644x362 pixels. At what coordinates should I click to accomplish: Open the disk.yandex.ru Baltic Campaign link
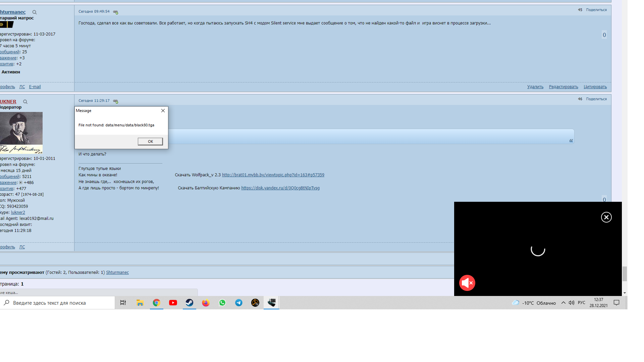(280, 188)
